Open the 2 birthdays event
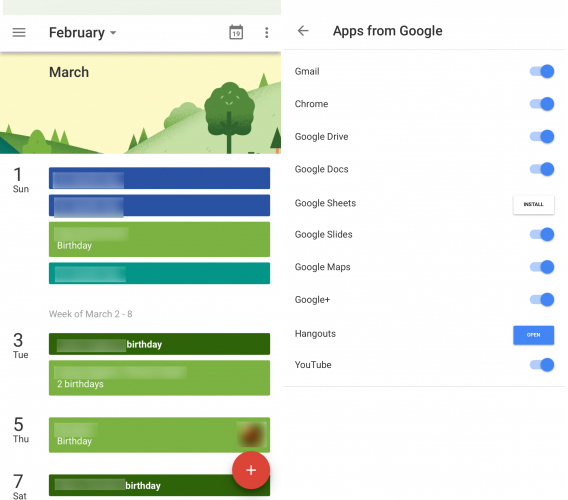 point(159,378)
